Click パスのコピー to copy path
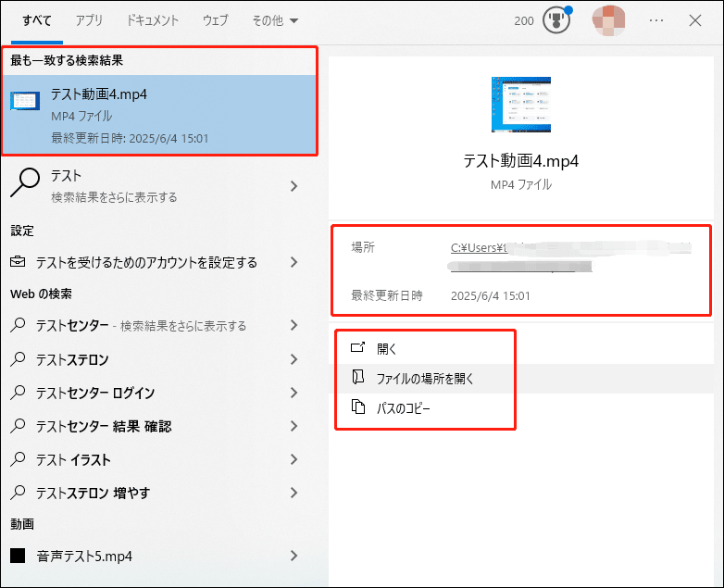 tap(403, 408)
